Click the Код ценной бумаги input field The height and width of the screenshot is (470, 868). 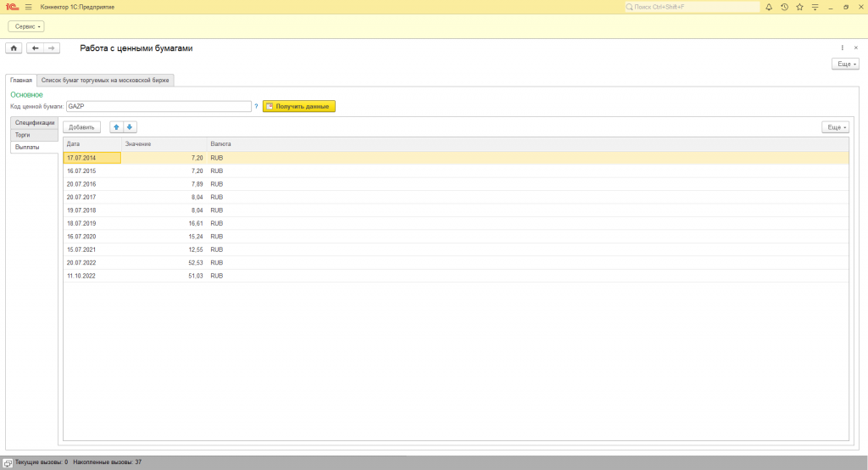point(159,106)
